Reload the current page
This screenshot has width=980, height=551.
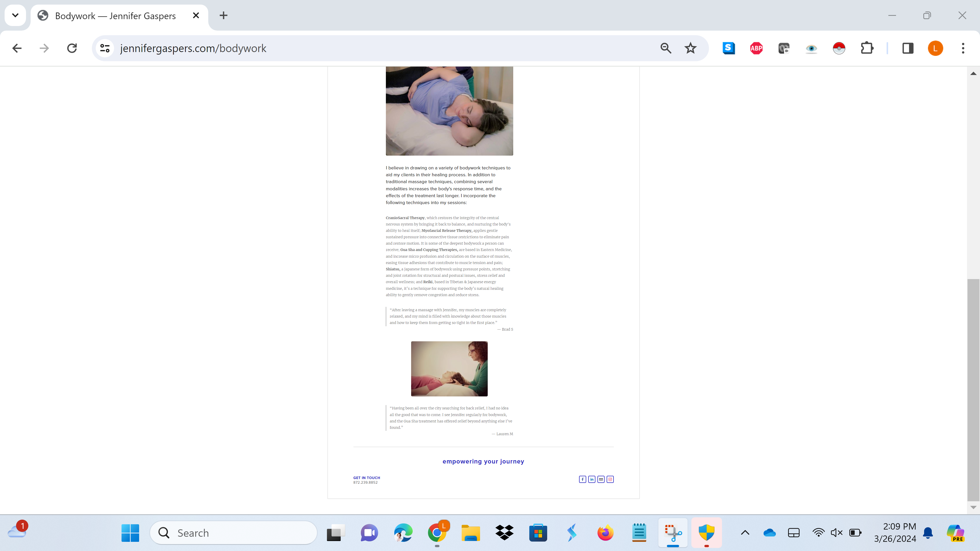click(x=72, y=48)
